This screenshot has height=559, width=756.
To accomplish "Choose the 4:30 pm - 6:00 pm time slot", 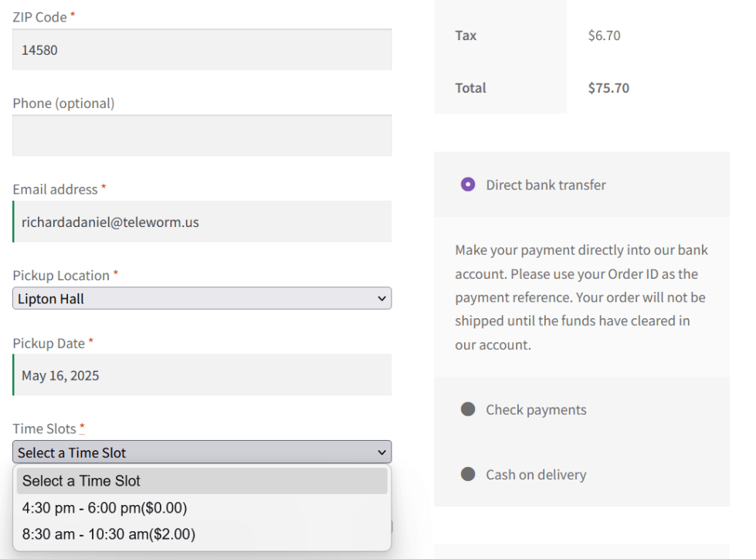I will tap(105, 508).
